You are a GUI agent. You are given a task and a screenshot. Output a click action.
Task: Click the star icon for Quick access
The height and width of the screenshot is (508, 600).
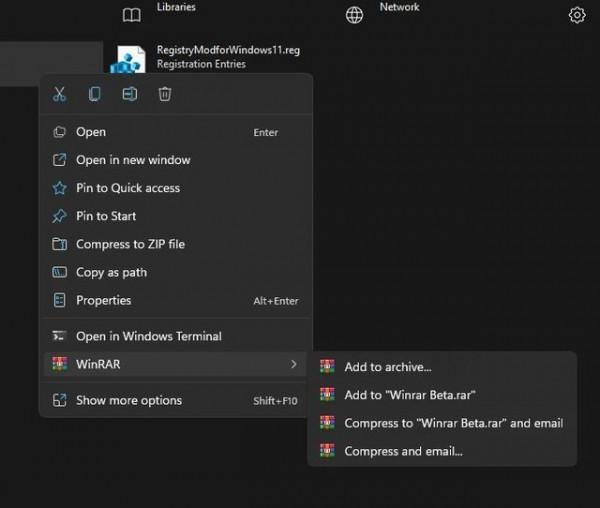pyautogui.click(x=59, y=188)
